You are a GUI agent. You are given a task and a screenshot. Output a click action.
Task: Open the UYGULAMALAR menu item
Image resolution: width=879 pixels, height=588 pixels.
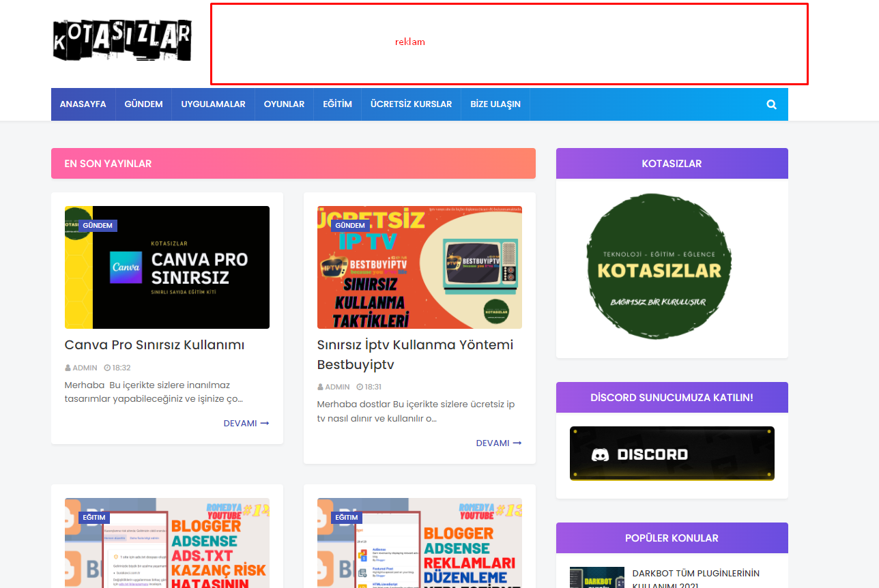click(x=213, y=104)
